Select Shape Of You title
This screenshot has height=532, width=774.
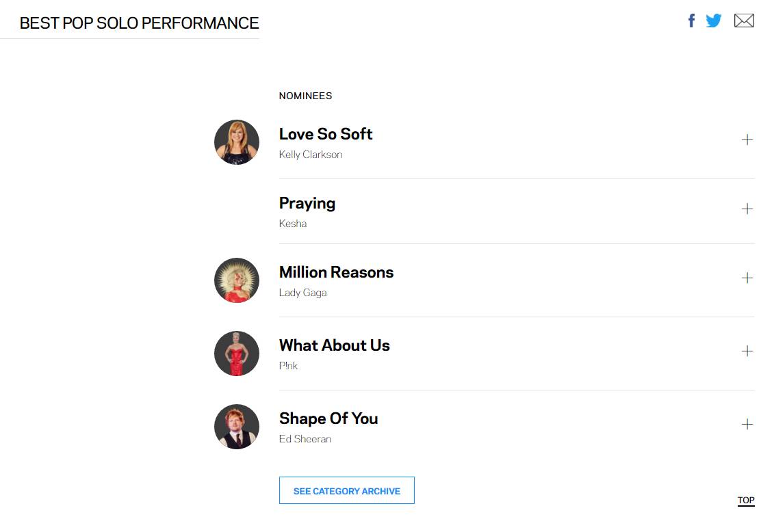tap(328, 418)
